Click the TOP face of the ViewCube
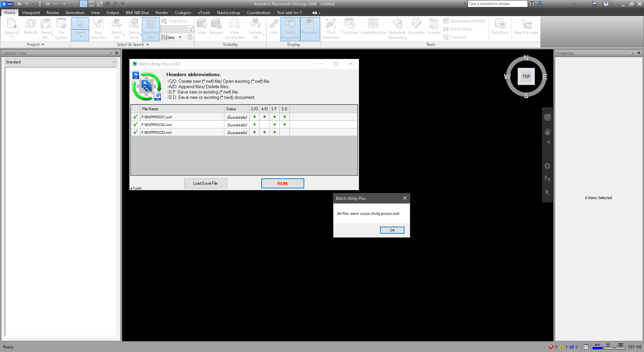The image size is (644, 352). (526, 76)
